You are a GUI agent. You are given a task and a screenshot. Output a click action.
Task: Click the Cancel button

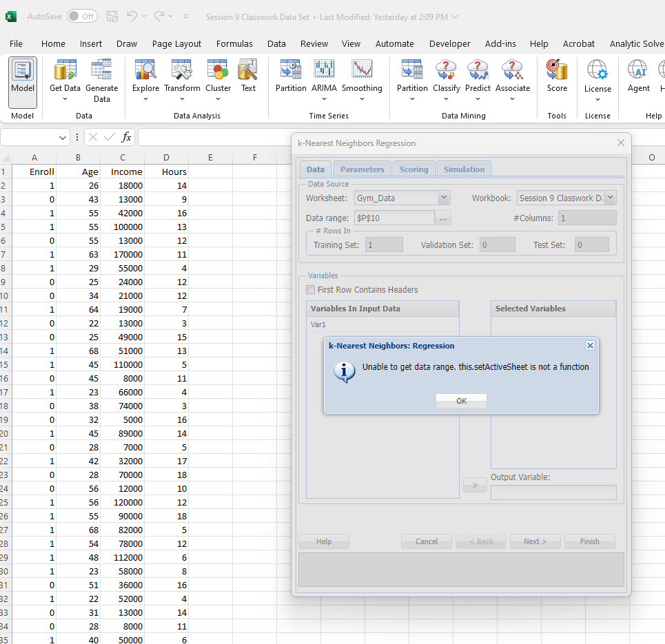pyautogui.click(x=427, y=541)
